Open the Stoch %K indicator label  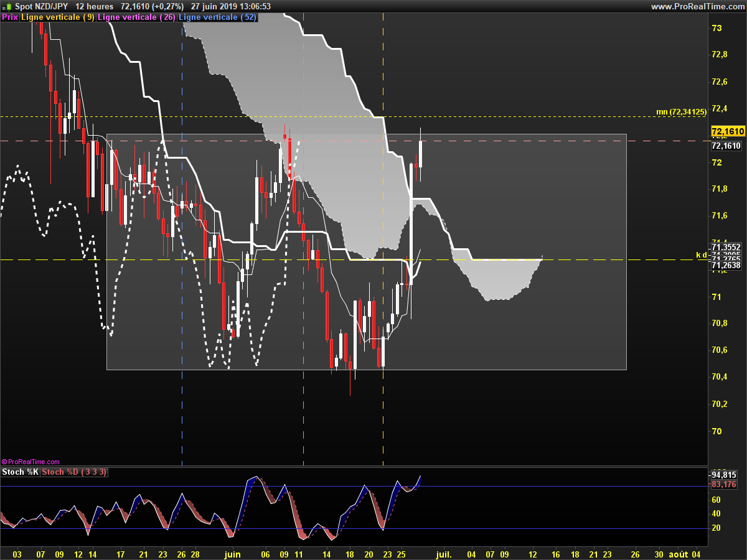(21, 472)
